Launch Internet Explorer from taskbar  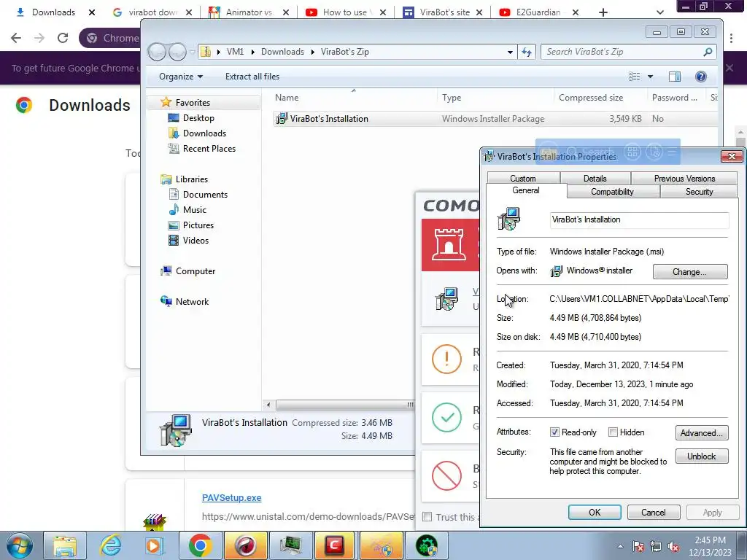pos(110,545)
